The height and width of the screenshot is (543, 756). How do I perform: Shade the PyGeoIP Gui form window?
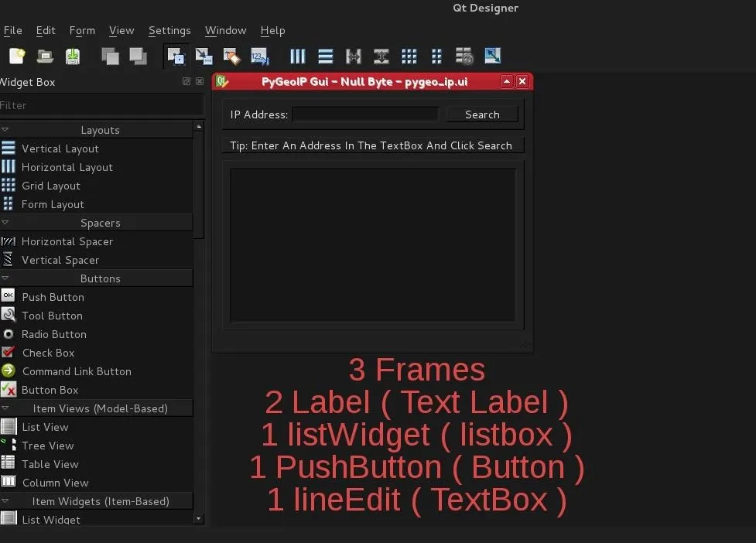pos(507,81)
